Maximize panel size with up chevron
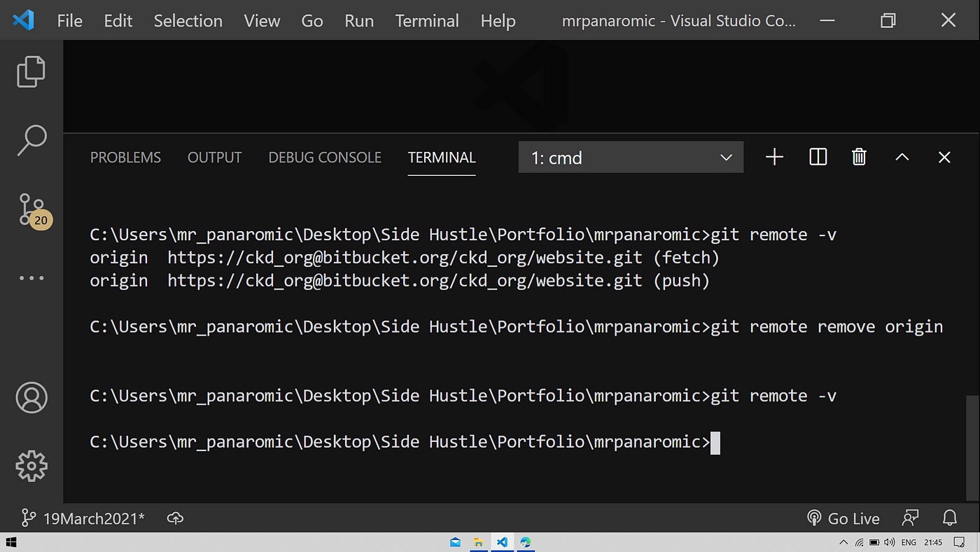980x552 pixels. click(x=902, y=158)
